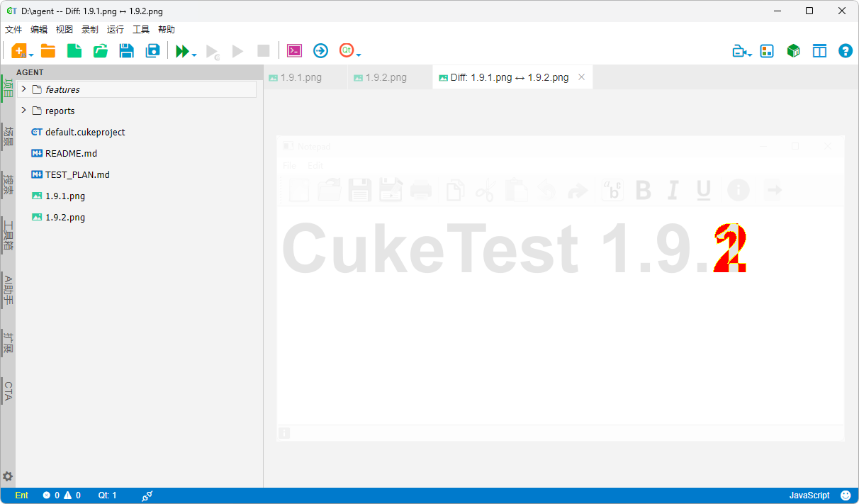The width and height of the screenshot is (859, 504).
Task: Open the run project dropdown arrow
Action: [194, 55]
